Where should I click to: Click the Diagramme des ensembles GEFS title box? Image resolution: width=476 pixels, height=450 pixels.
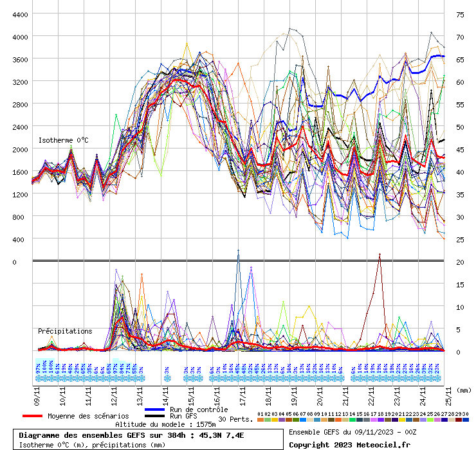click(x=150, y=435)
